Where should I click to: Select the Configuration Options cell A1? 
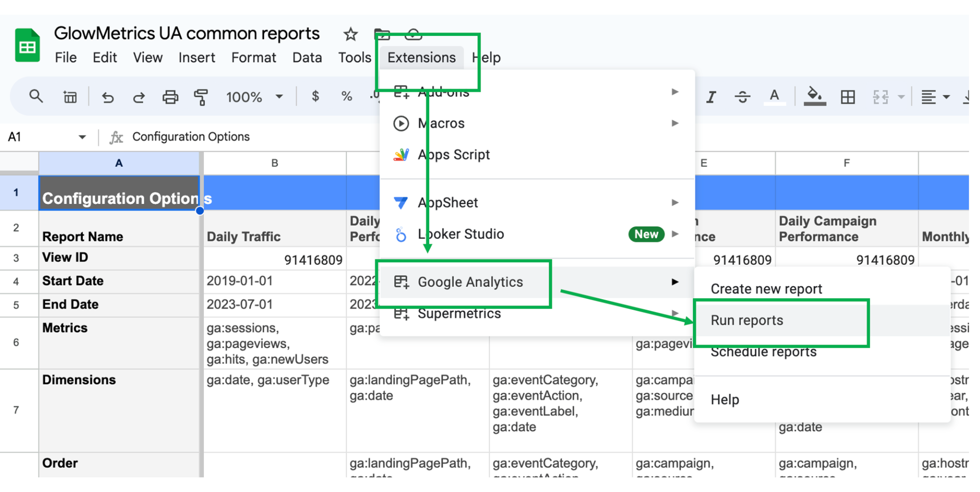[x=119, y=192]
